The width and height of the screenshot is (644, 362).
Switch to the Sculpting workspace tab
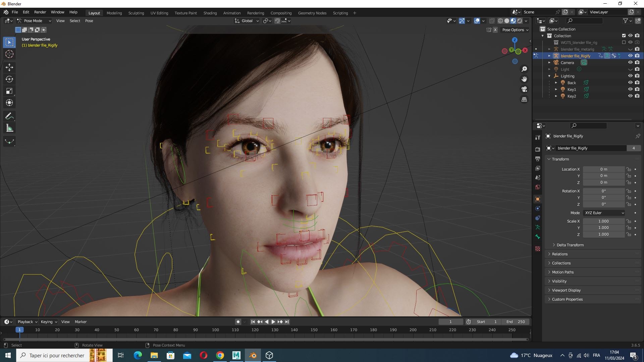click(136, 13)
